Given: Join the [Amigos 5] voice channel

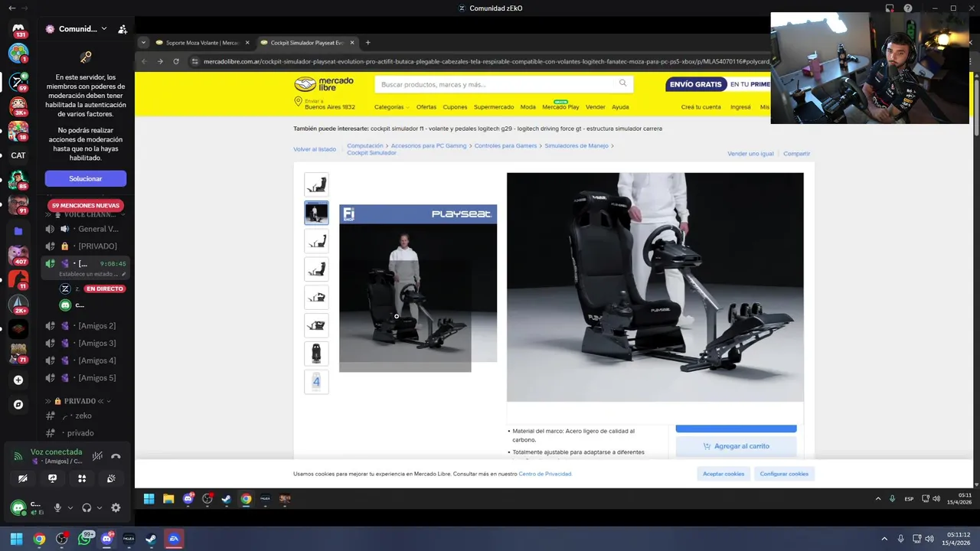Looking at the screenshot, I should [x=84, y=378].
